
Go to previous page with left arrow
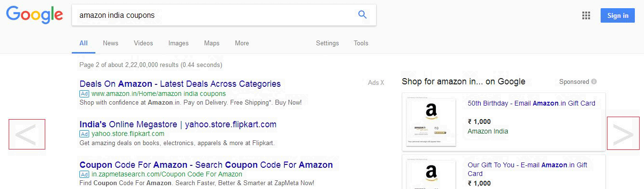[x=27, y=134]
